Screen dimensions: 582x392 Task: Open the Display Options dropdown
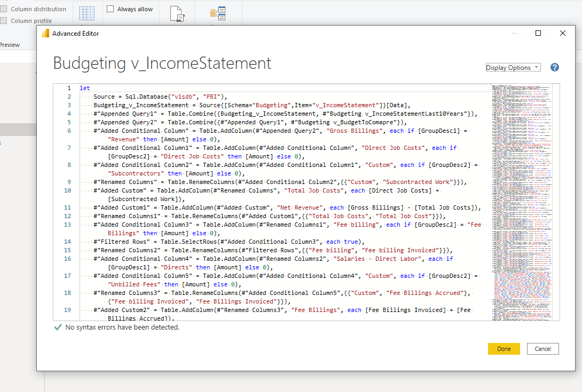(513, 68)
